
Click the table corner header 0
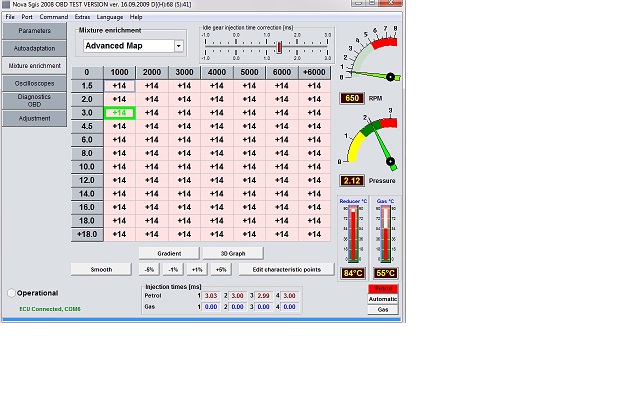click(x=87, y=72)
